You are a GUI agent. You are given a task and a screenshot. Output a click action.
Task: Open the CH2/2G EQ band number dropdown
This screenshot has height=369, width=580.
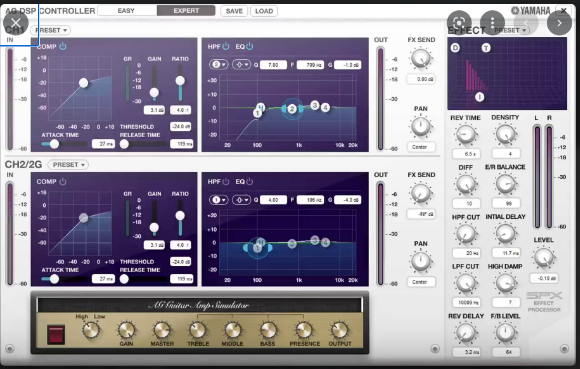click(219, 200)
